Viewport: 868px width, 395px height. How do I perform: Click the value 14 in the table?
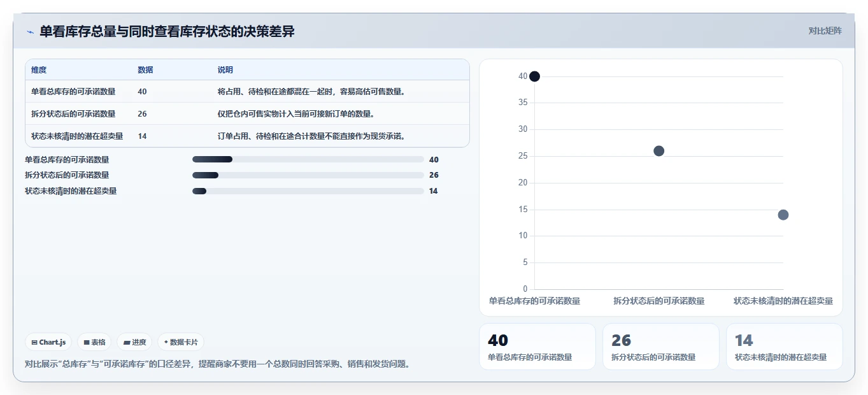(142, 136)
